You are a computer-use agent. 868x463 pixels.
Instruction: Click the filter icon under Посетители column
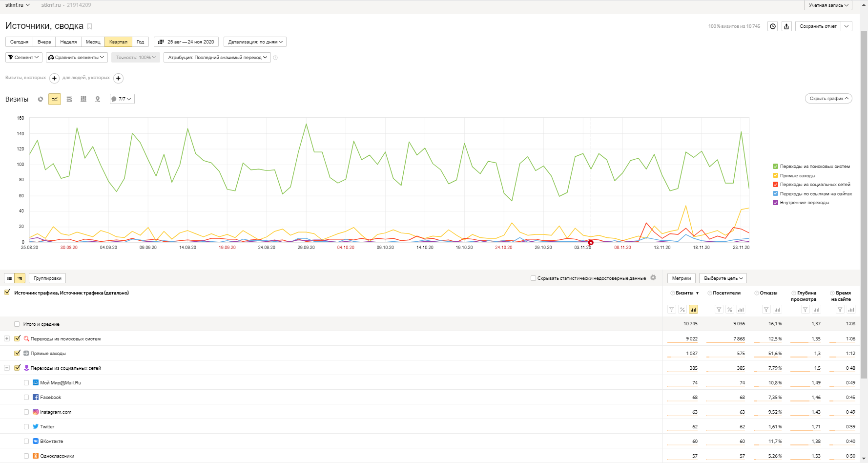[719, 310]
